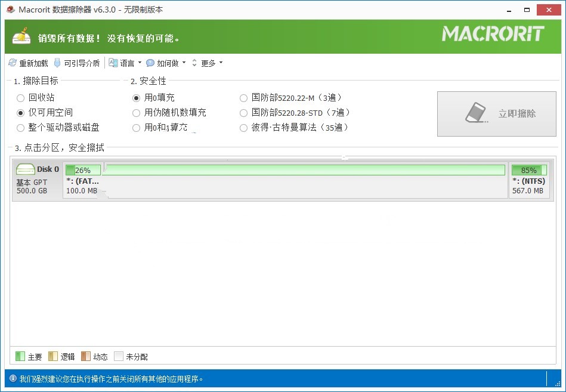Choose 用伪随机数填充 option
This screenshot has height=392, width=566.
136,113
